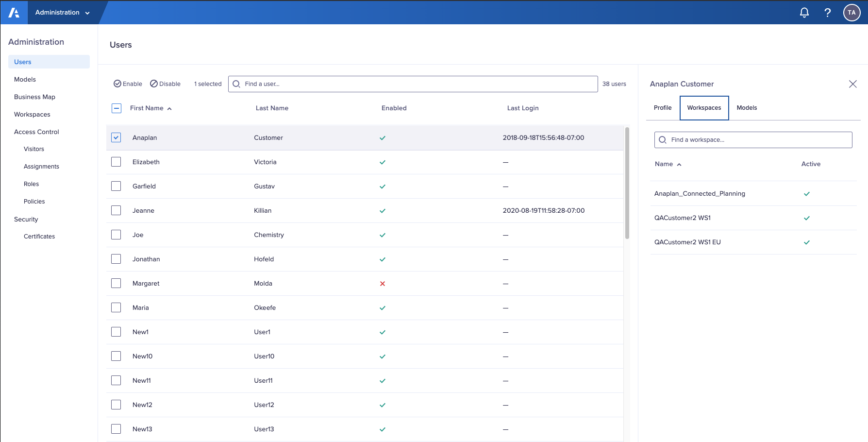The height and width of the screenshot is (442, 868).
Task: Click the red X for Margaret Molda
Action: pyautogui.click(x=383, y=284)
